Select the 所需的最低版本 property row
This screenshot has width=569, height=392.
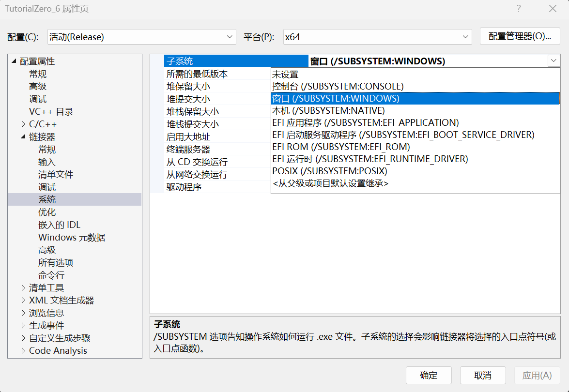click(218, 74)
